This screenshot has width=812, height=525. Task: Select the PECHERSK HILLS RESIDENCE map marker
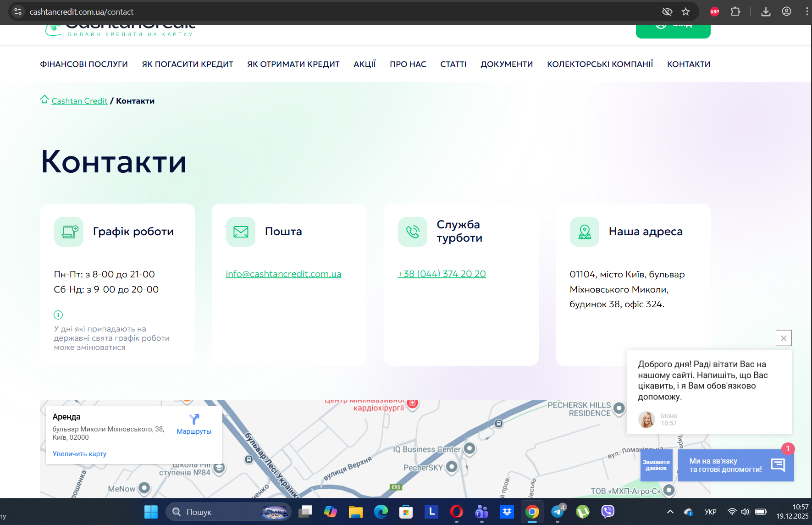coord(619,408)
